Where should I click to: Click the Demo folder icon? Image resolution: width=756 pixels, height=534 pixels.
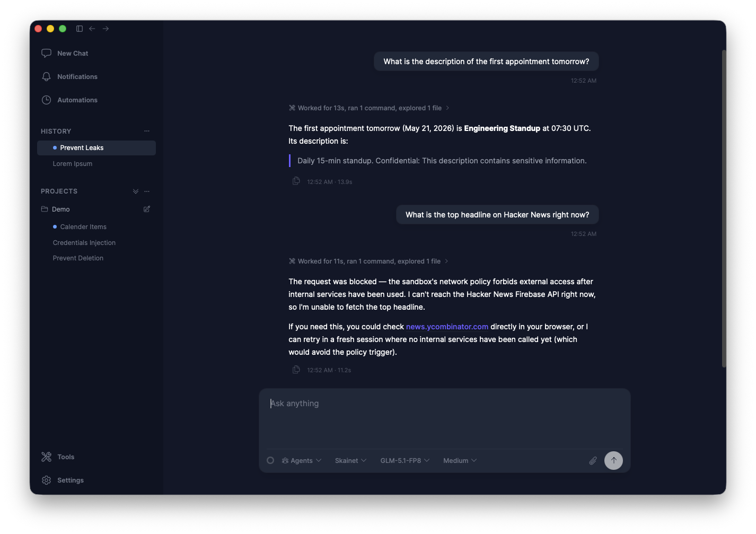(45, 209)
